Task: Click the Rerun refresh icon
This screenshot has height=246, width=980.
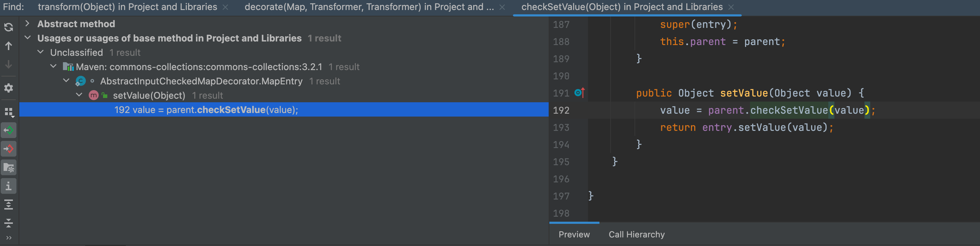Action: [8, 27]
